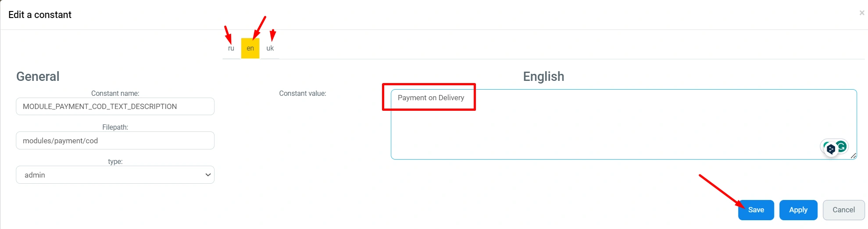Click the green Grammarly icon
The image size is (868, 229).
click(x=841, y=146)
